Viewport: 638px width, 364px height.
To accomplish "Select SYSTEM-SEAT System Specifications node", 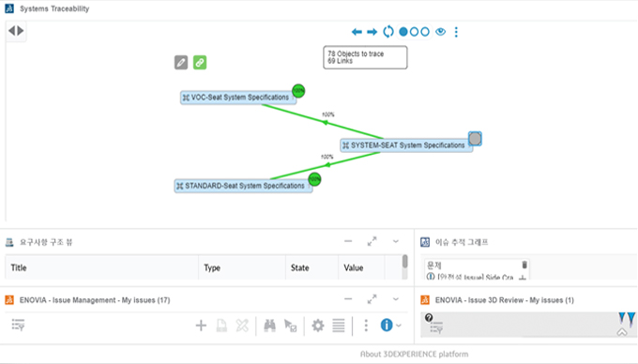I will (406, 145).
